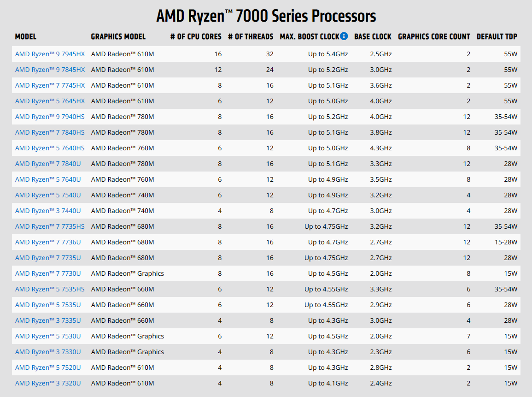Open the AMD Ryzen 3 7320U link
Screen dimensions: 532x397
48,383
